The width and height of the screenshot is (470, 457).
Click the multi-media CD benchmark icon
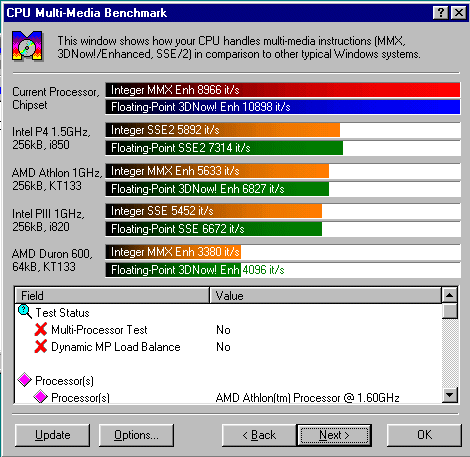click(27, 46)
